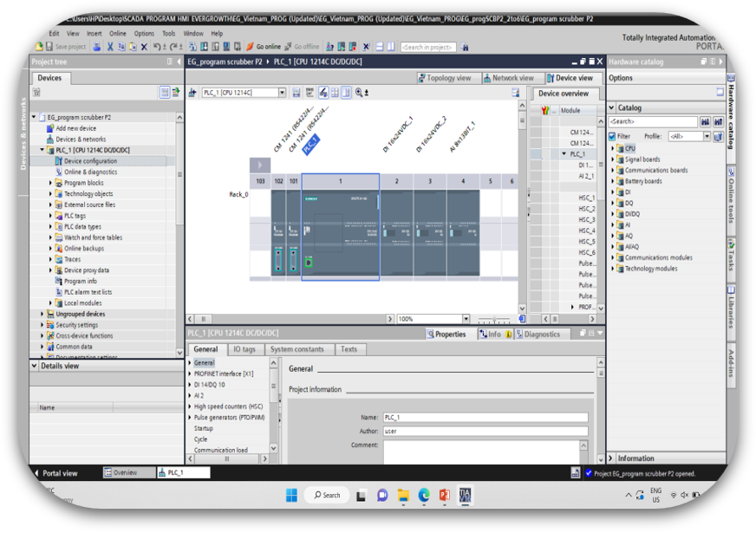Split editor space vertically icon
The height and width of the screenshot is (533, 756).
(x=390, y=47)
